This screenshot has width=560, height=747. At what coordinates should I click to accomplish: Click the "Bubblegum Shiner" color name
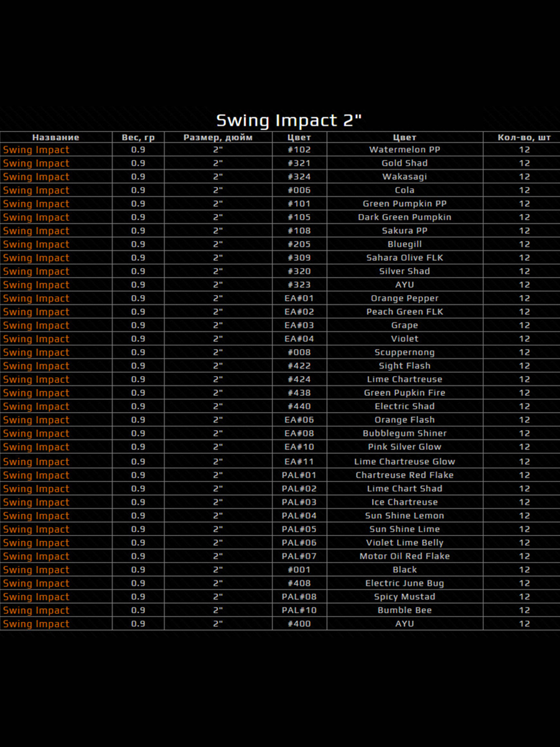pyautogui.click(x=404, y=433)
